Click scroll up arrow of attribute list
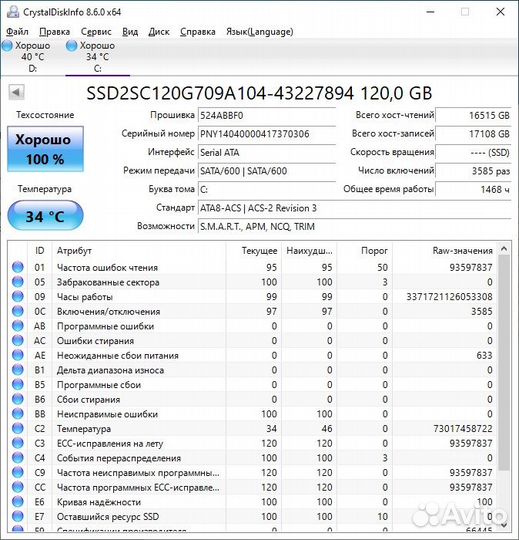The image size is (519, 540). coord(504,248)
